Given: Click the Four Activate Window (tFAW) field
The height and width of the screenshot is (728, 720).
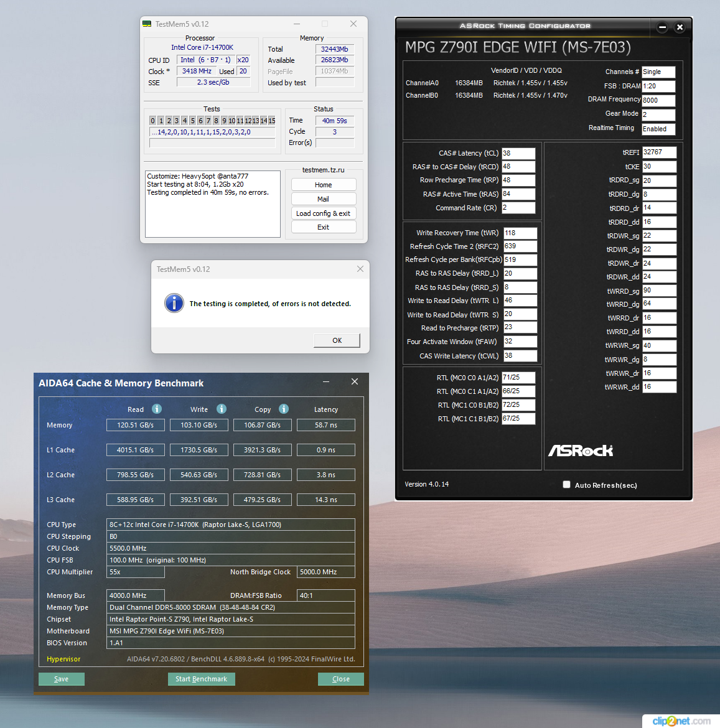Looking at the screenshot, I should click(520, 341).
